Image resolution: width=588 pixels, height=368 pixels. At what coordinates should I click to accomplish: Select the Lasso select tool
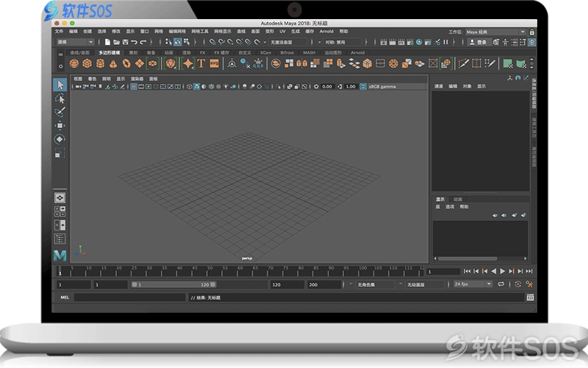(60, 99)
